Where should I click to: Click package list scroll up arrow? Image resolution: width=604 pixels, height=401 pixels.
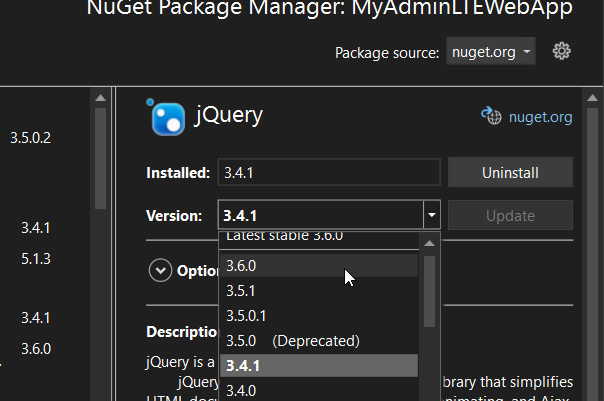101,98
